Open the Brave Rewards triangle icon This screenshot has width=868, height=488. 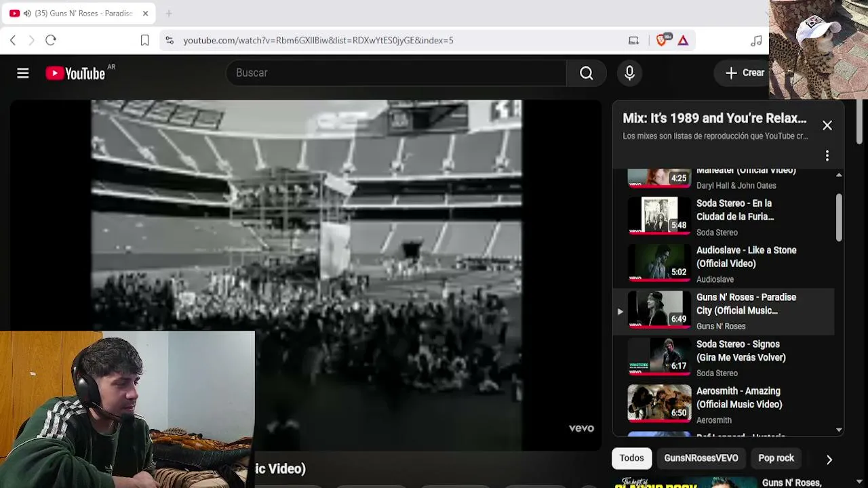tap(683, 41)
